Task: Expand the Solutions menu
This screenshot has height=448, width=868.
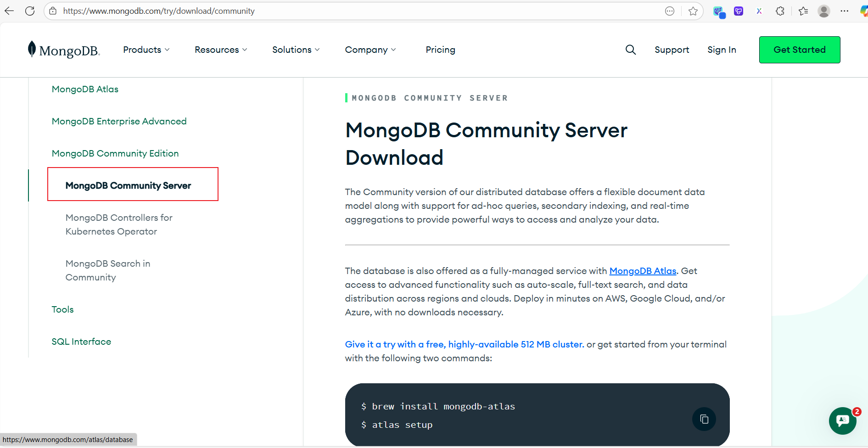Action: pos(296,50)
